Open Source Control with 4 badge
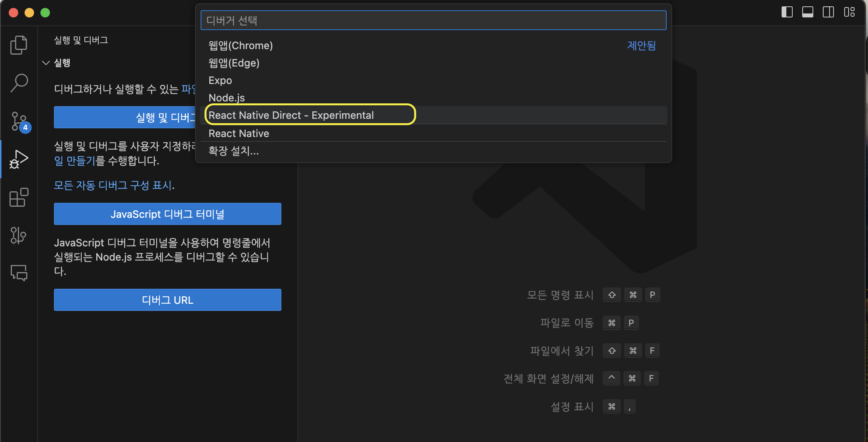 19,121
